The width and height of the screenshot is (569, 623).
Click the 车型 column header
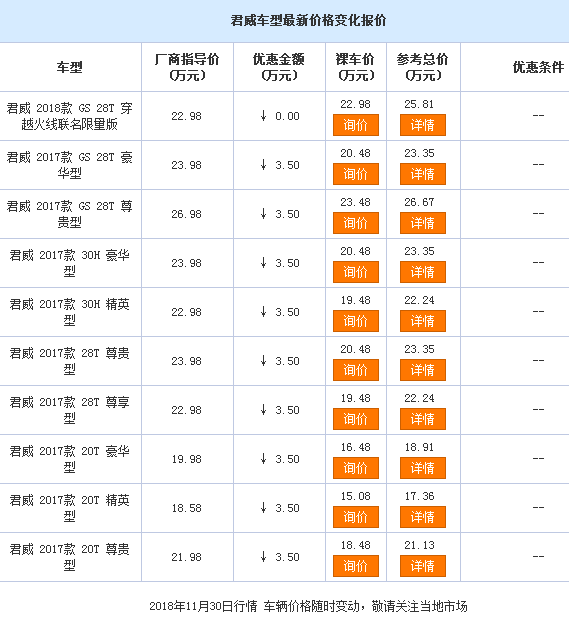70,67
